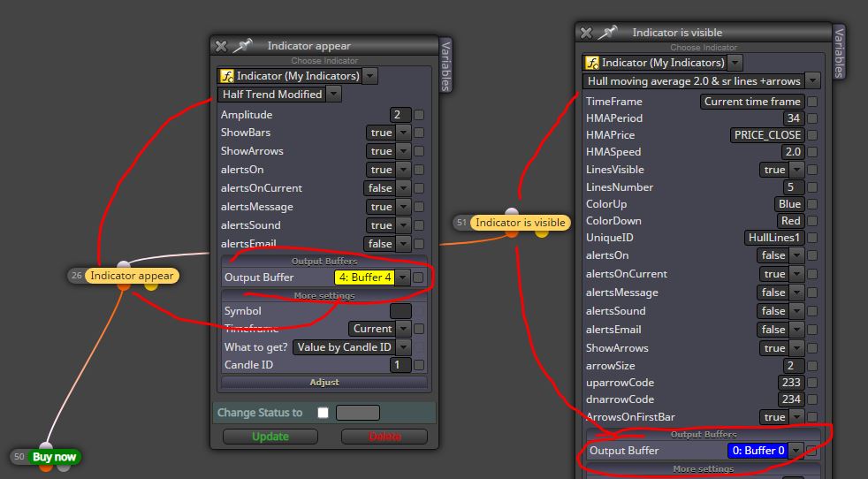Tick the ShowBars variable checkbox

(x=419, y=133)
